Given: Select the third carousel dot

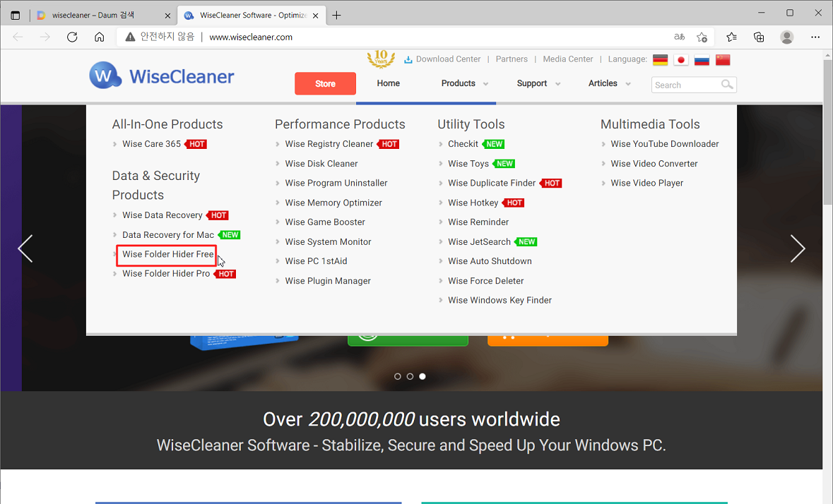Looking at the screenshot, I should click(423, 376).
